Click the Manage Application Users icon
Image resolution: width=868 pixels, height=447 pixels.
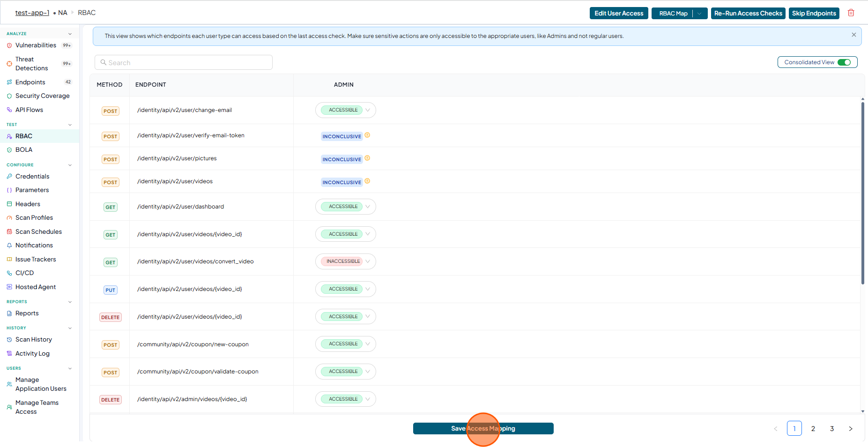9,384
